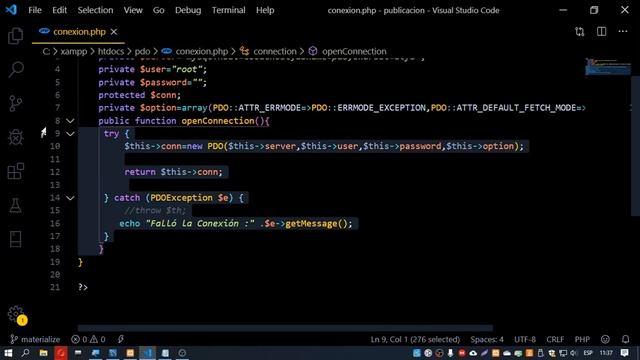
Task: Click the closing "?>" tag on line 21
Action: point(83,287)
